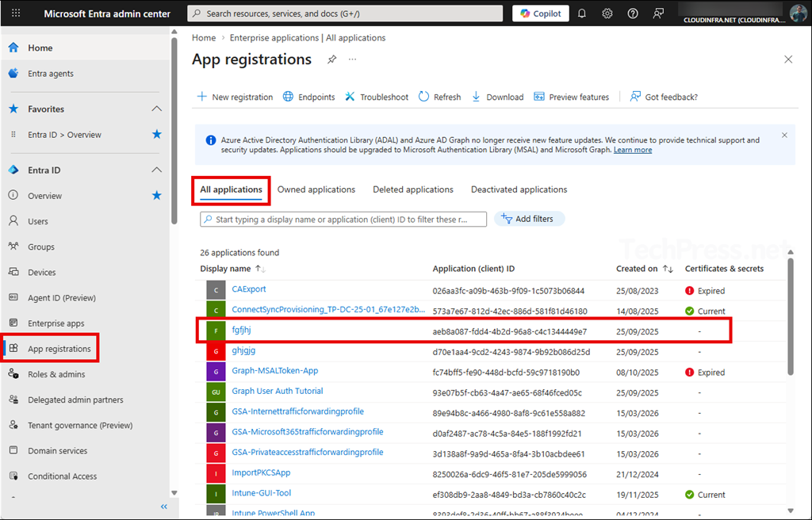Download the applications list

(497, 96)
